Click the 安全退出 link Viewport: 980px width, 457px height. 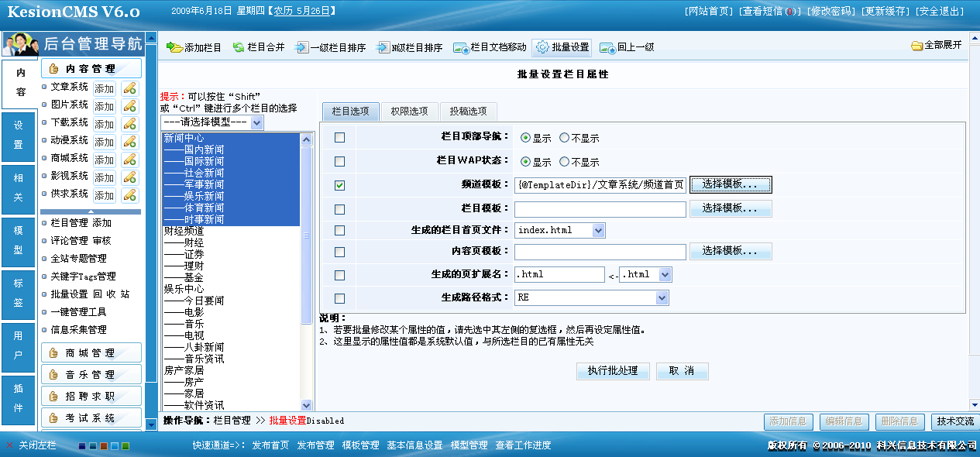940,12
